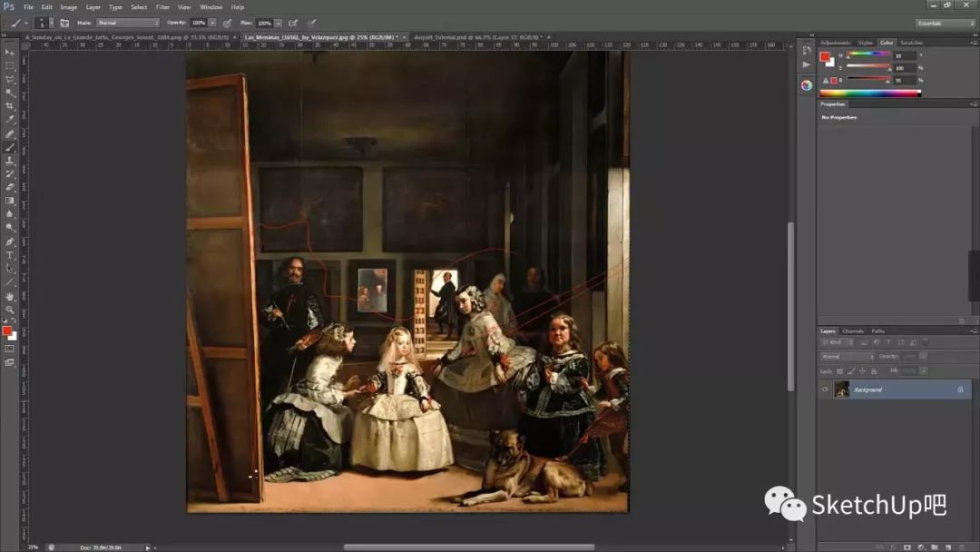
Task: Open the Filter menu
Action: tap(162, 7)
